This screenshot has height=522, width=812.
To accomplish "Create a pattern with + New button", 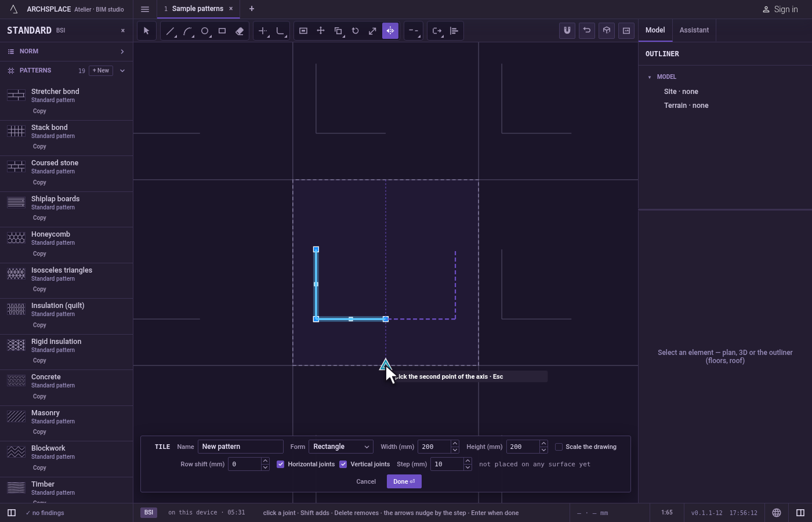I will click(101, 71).
